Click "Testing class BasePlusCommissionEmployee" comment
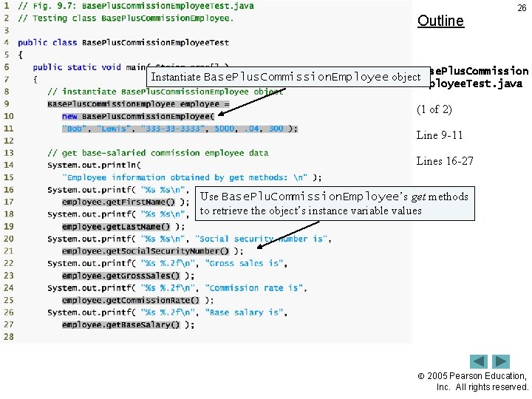This screenshot has height=399, width=532. 126,18
